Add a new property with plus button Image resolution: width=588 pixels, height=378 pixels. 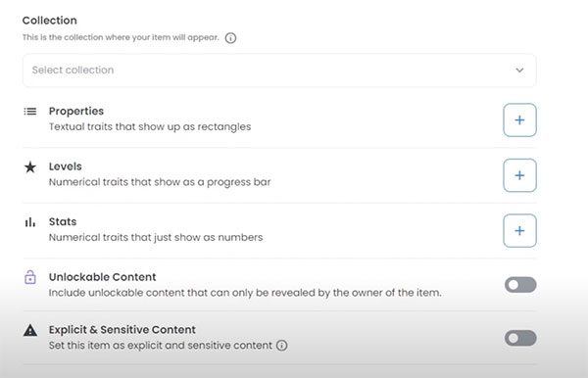click(x=519, y=119)
